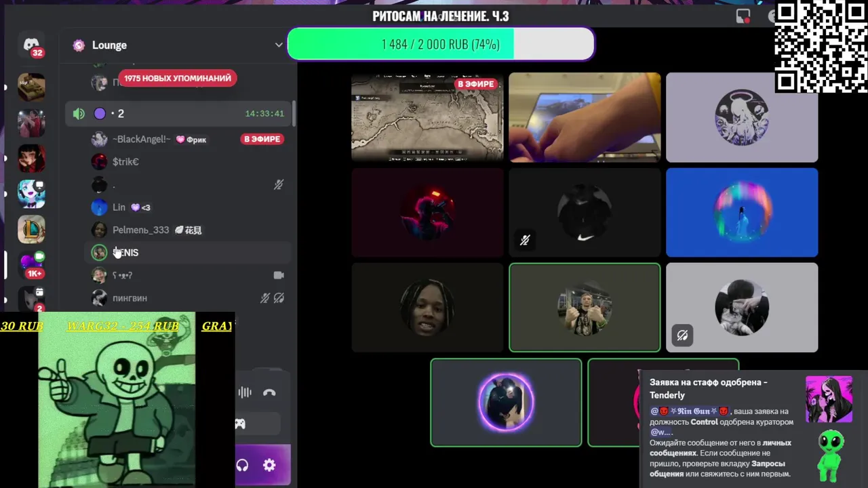
Task: Click the disconnect call phone icon
Action: tap(269, 392)
